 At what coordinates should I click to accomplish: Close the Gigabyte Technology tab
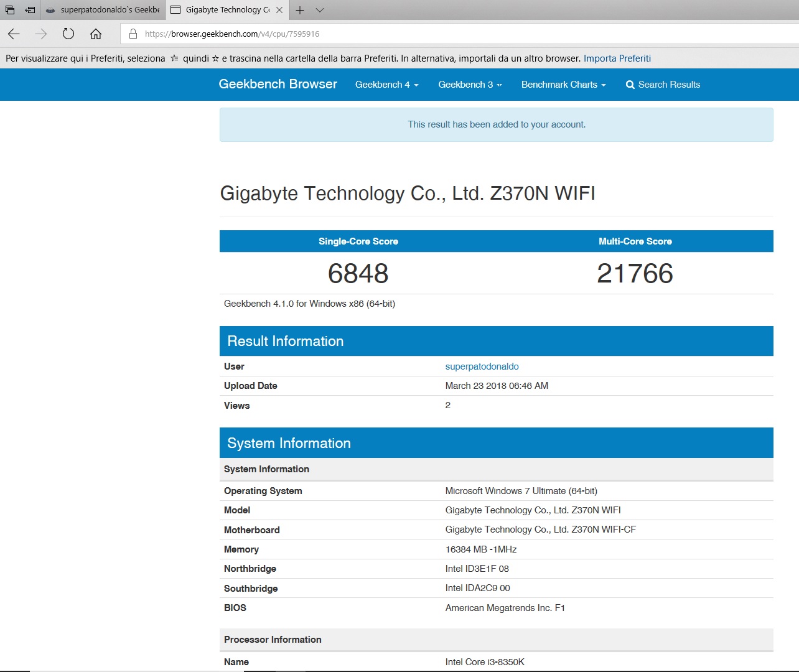pyautogui.click(x=279, y=10)
